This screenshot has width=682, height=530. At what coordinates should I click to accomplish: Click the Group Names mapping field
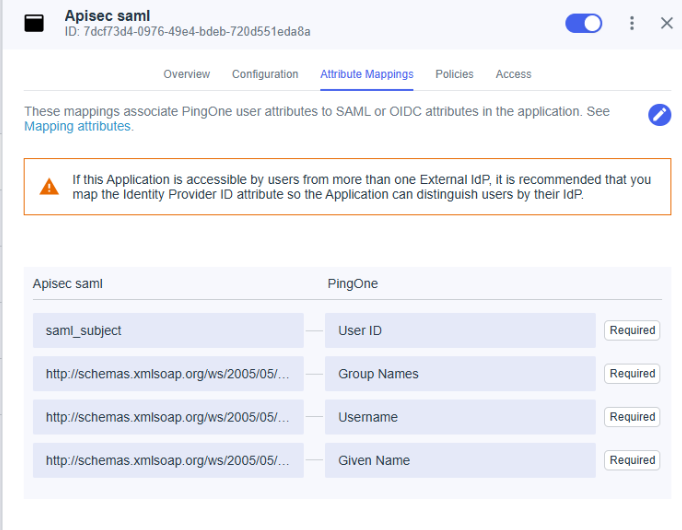(460, 374)
